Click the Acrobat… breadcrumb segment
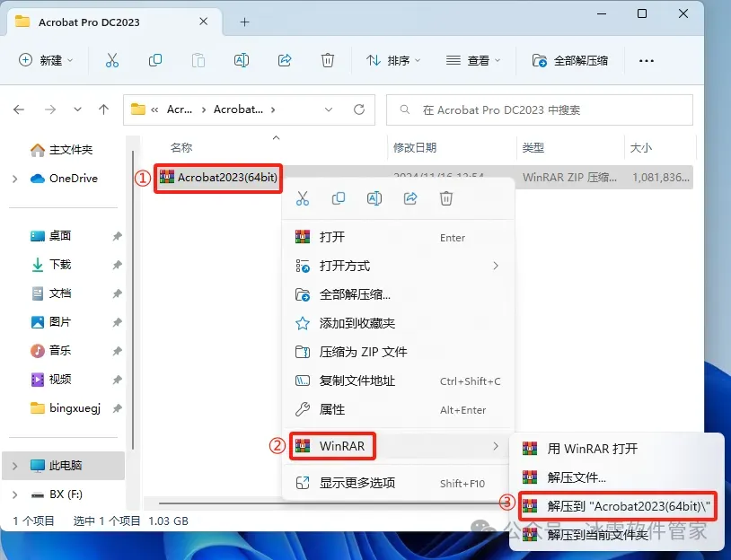731x560 pixels. click(238, 109)
